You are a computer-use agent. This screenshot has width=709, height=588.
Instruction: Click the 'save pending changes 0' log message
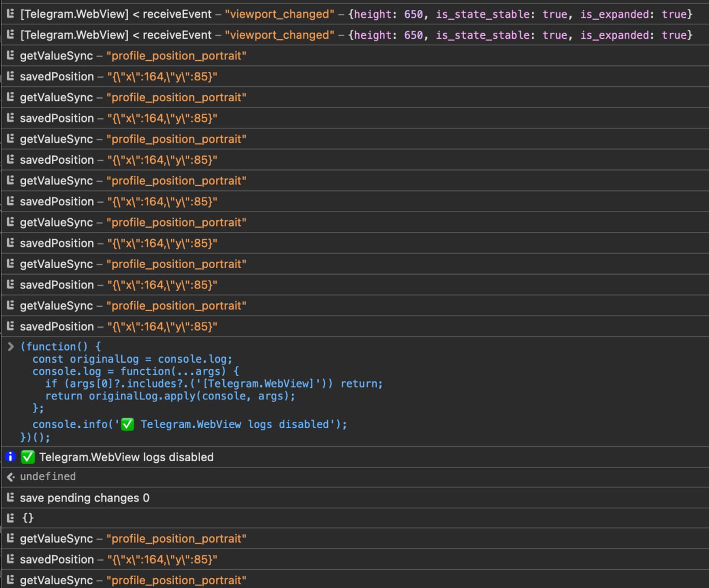coord(84,497)
